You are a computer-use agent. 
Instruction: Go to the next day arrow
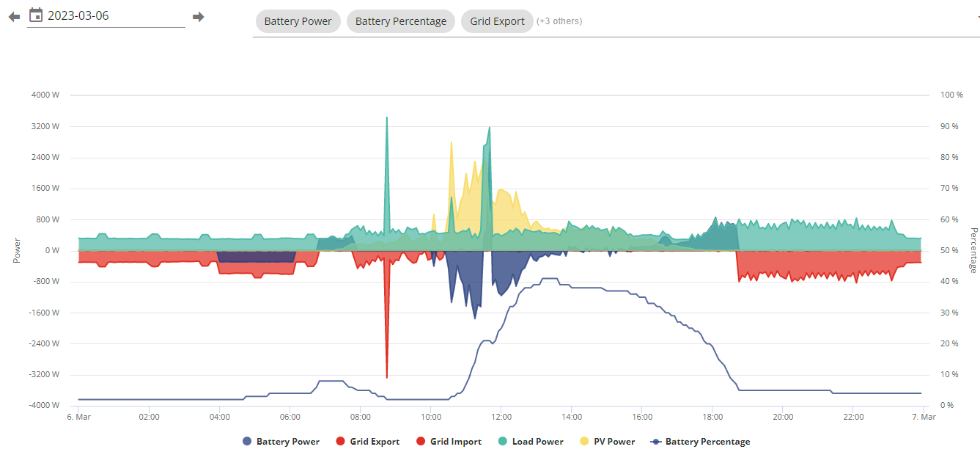point(198,16)
